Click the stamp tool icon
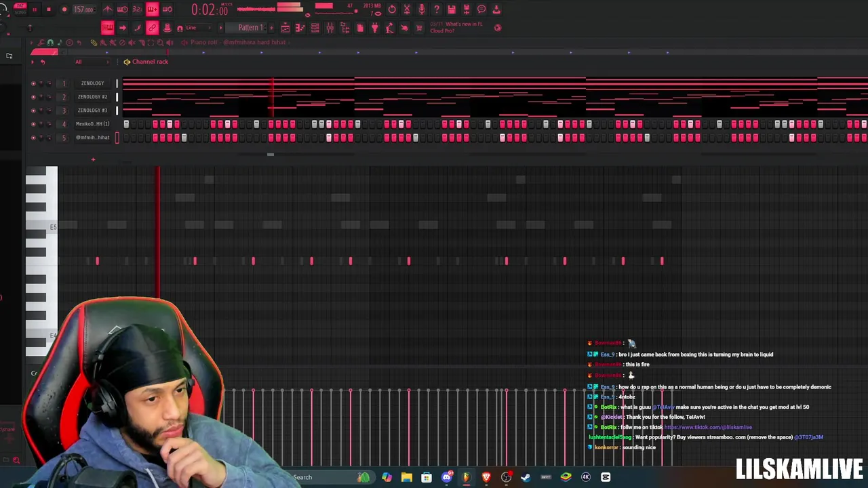This screenshot has width=868, height=488. click(167, 28)
